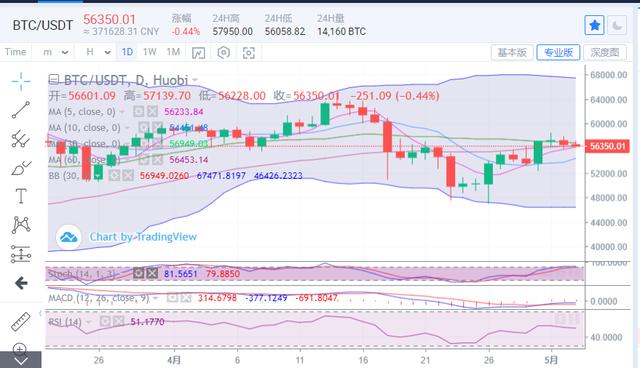This screenshot has height=368, width=640.
Task: Open settings for MA 60 indicator
Action: tap(143, 160)
